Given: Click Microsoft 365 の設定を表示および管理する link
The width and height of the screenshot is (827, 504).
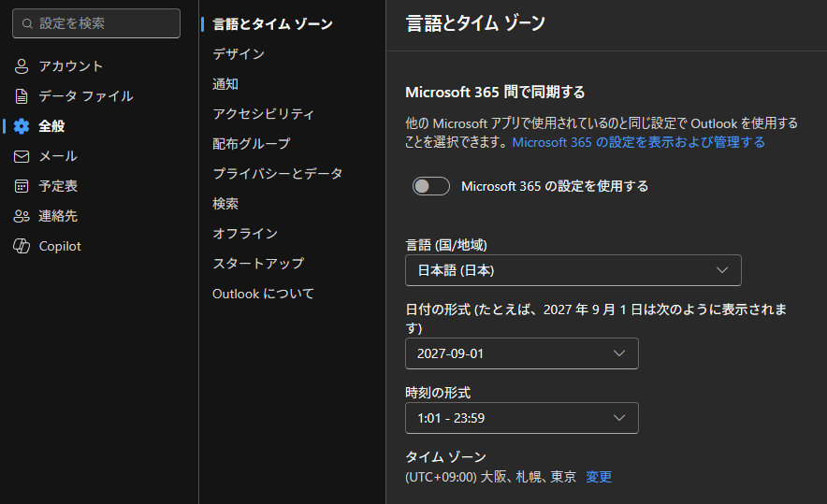Looking at the screenshot, I should coord(638,142).
